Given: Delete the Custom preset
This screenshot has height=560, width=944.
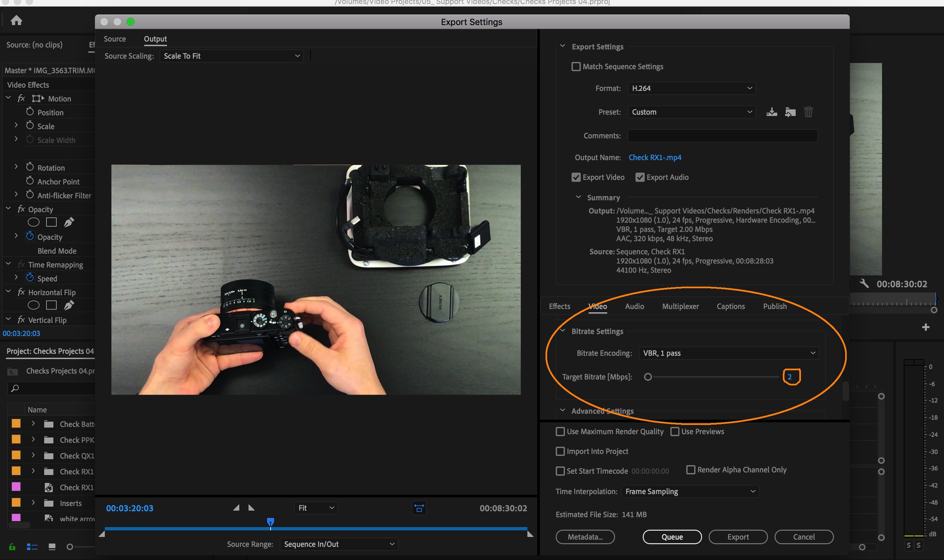Looking at the screenshot, I should point(809,112).
